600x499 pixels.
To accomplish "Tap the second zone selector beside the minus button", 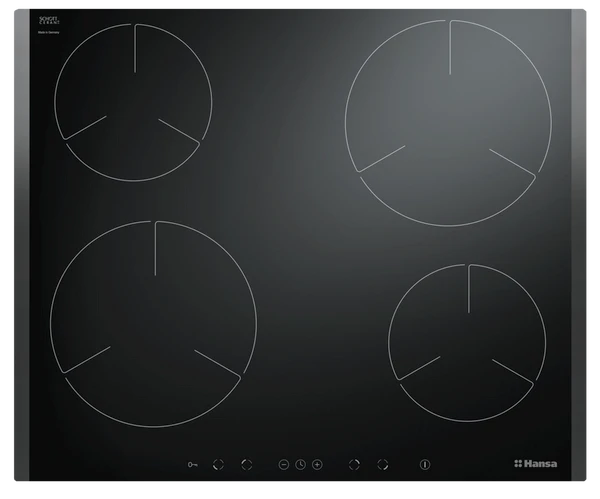I will click(x=247, y=464).
